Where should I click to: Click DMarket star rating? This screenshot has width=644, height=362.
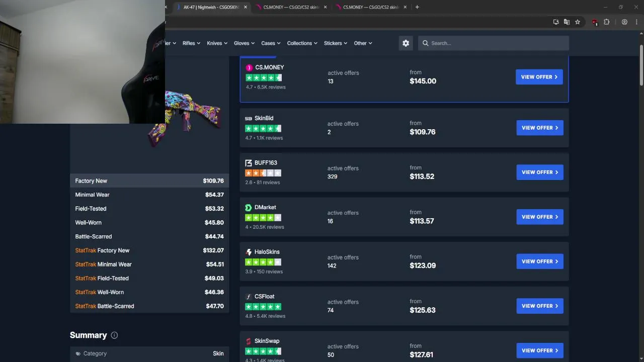[x=263, y=218]
